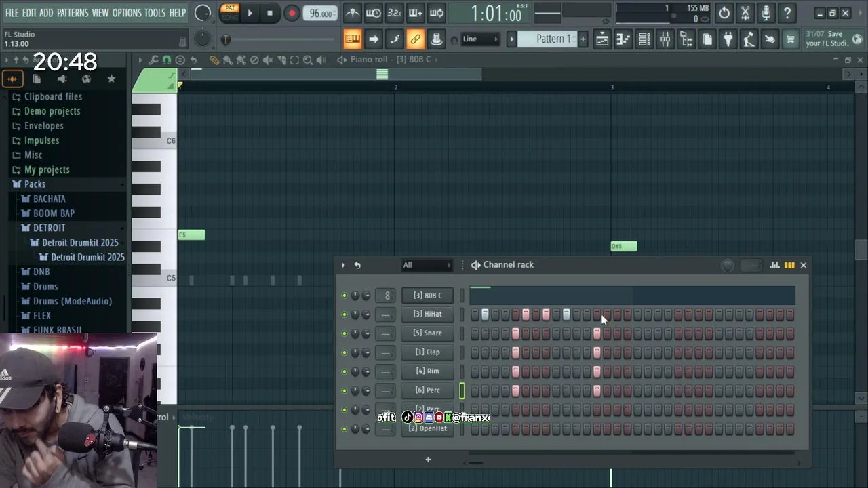Toggle the metronome icon
Viewport: 868px width, 488px height.
[x=353, y=13]
